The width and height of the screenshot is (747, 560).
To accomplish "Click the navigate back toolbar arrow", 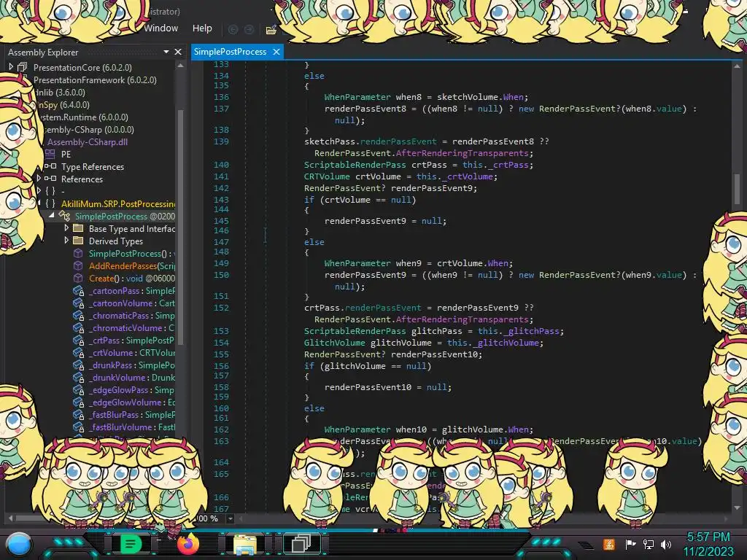I will tap(233, 29).
